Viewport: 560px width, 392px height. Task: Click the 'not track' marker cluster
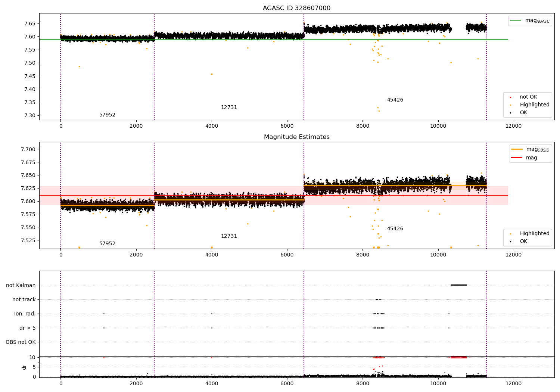[379, 299]
